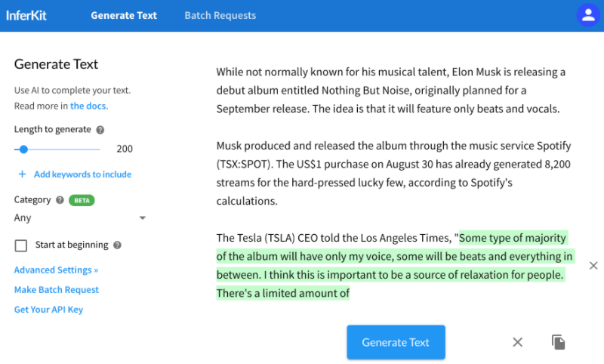Screen dimensions: 604x364
Task: Open the Category dropdown set to Any
Action: [x=80, y=218]
